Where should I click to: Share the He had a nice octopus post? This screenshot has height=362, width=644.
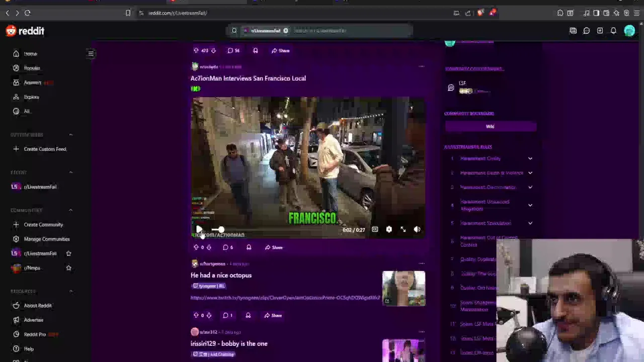[274, 316]
